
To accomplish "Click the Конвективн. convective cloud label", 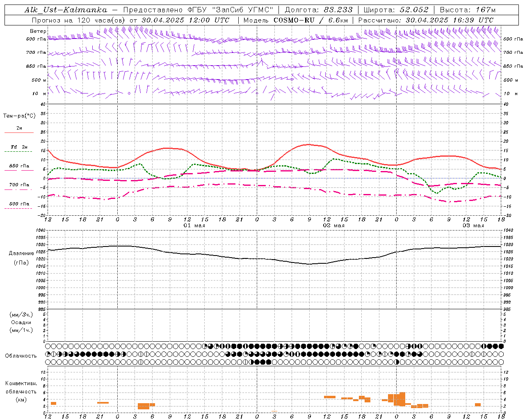I will [x=21, y=383].
